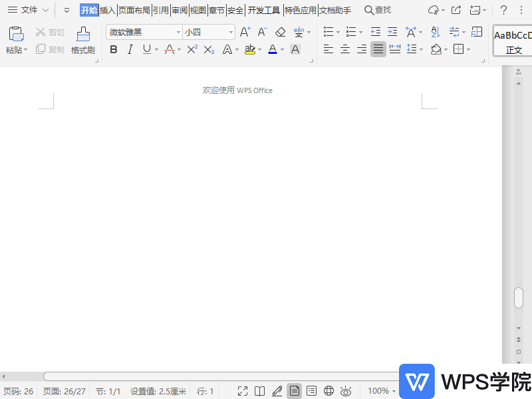Image resolution: width=532 pixels, height=399 pixels.
Task: Toggle superscript formatting
Action: pos(191,49)
